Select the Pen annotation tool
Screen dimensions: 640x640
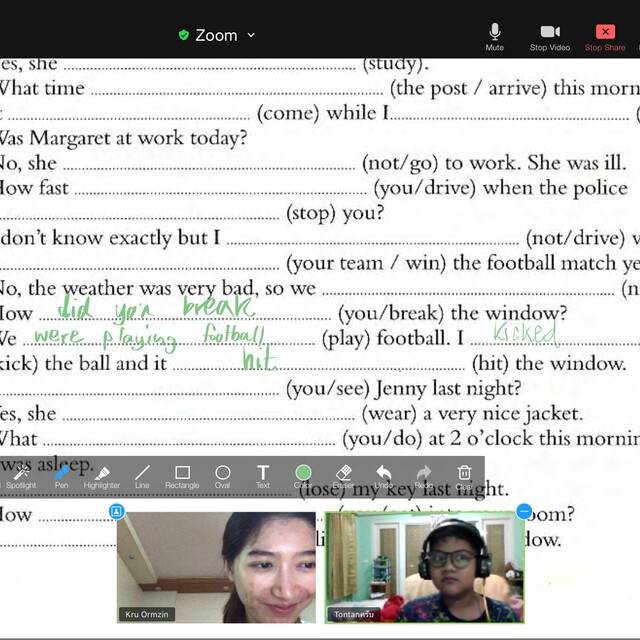[61, 477]
